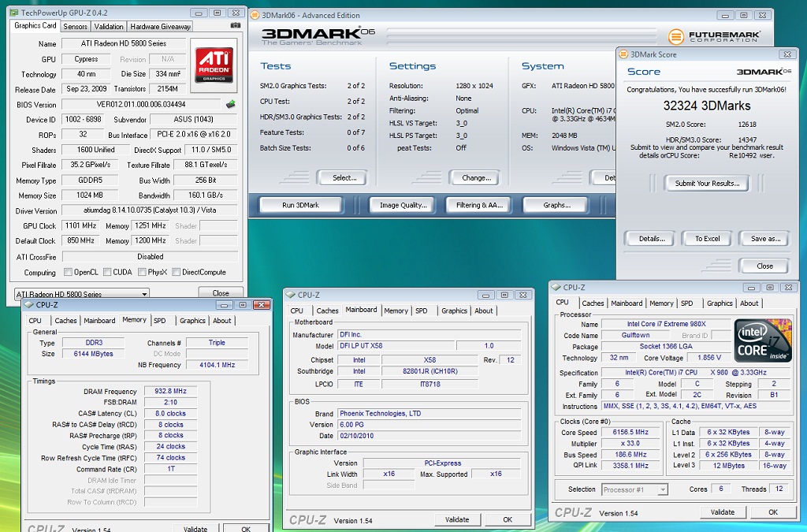Click Validate in the CPU-Z processor window
The height and width of the screenshot is (532, 807).
coord(723,512)
